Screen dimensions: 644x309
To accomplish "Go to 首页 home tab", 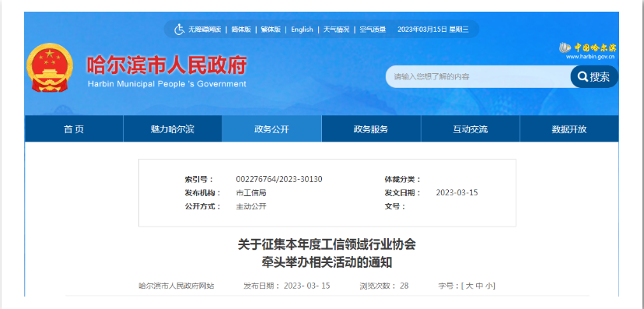I will click(x=74, y=129).
